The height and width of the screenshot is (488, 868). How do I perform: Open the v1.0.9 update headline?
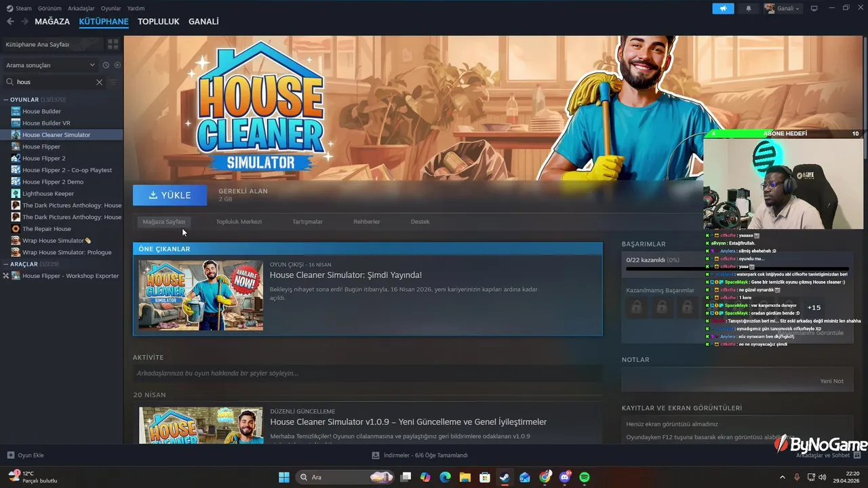[408, 422]
